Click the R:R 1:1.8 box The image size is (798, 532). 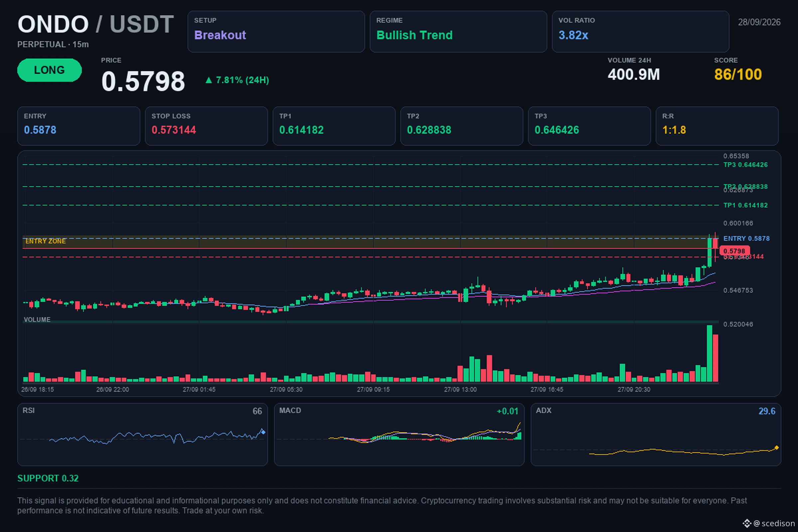tap(717, 126)
